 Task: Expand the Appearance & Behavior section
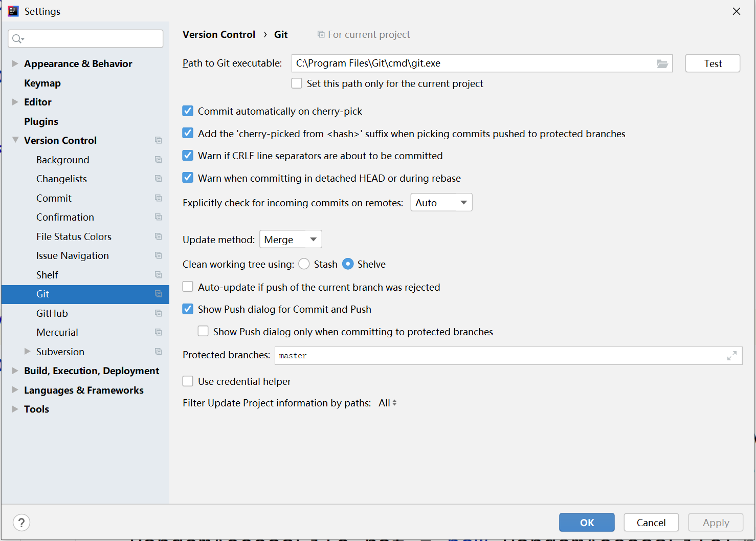click(15, 63)
